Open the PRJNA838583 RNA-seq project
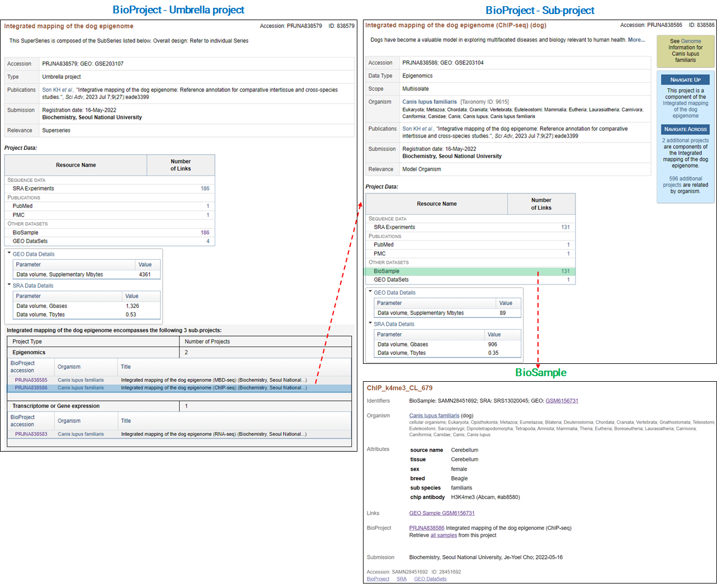Viewport: 717px width, 588px height. pyautogui.click(x=31, y=434)
